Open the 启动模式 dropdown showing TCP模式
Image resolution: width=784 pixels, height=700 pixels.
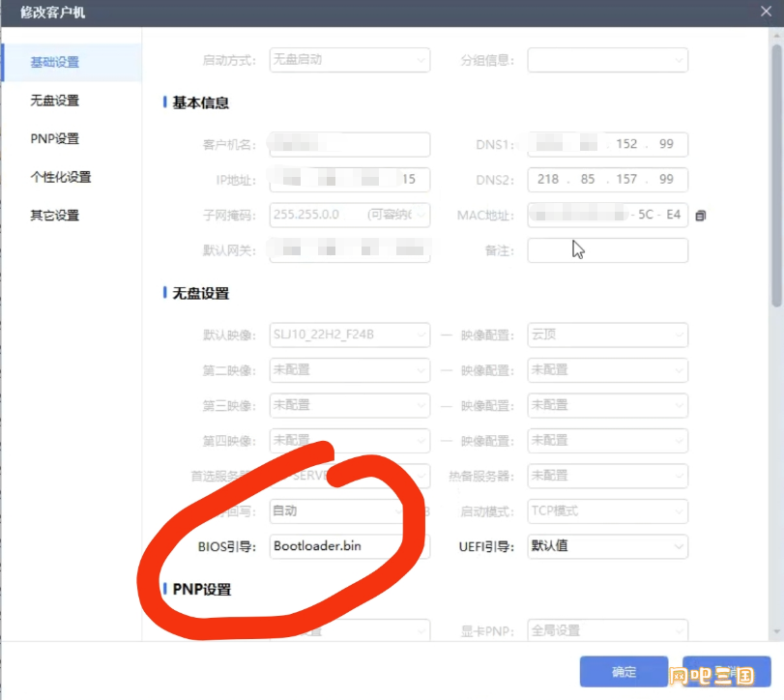tap(607, 510)
